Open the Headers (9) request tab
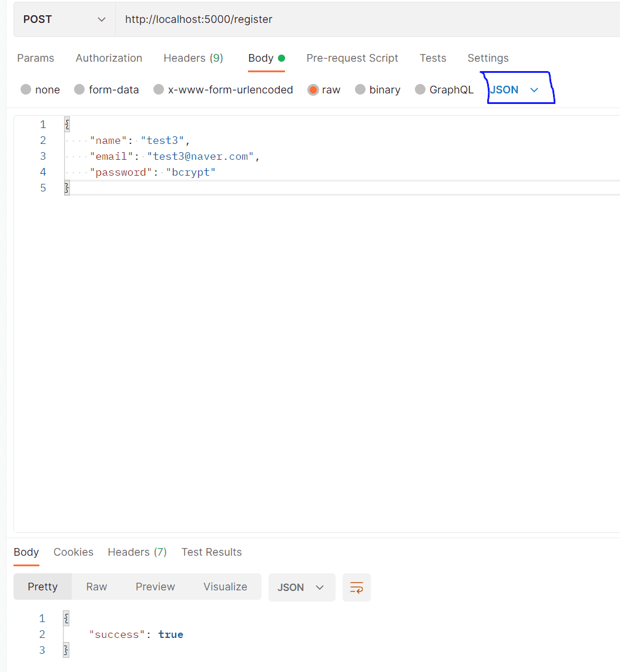 [193, 58]
